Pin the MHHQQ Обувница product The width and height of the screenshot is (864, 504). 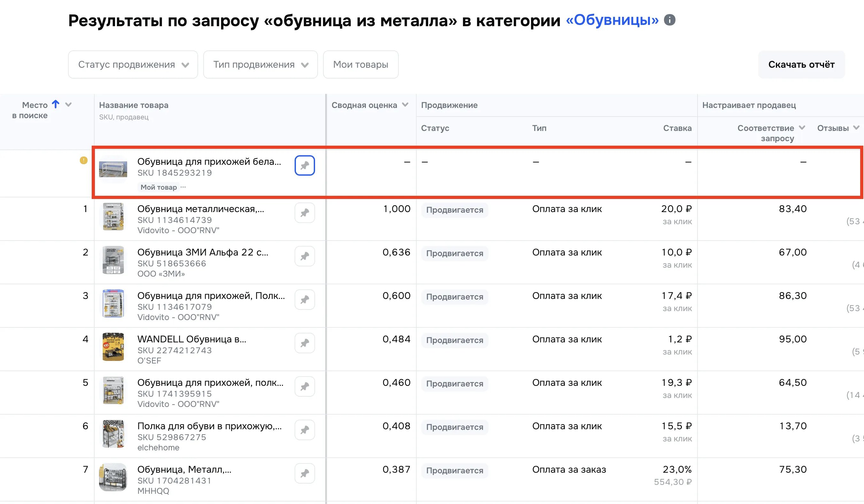point(305,474)
